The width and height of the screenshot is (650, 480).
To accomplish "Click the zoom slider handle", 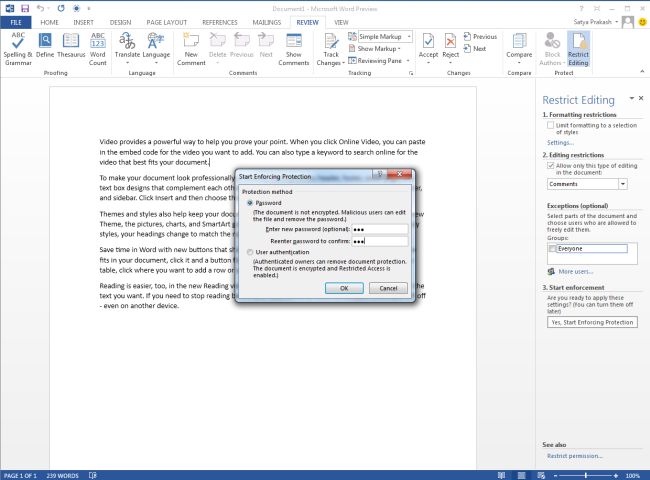I will tap(586, 475).
